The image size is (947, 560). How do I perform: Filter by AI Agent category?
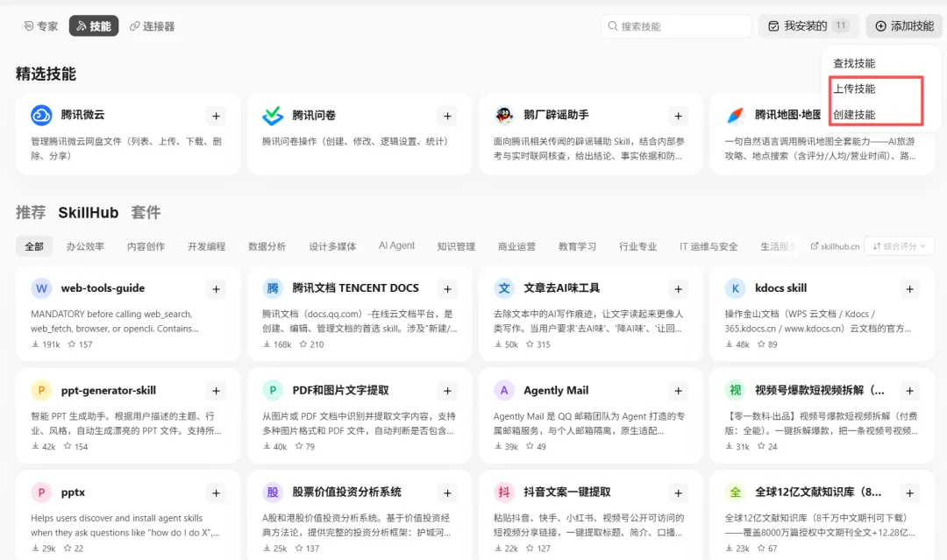pos(396,245)
